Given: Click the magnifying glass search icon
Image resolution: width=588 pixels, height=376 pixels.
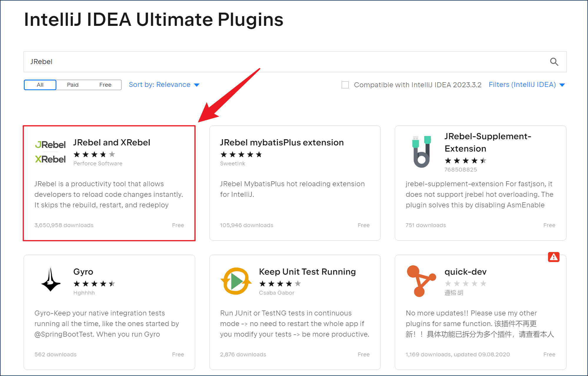Looking at the screenshot, I should tap(554, 62).
